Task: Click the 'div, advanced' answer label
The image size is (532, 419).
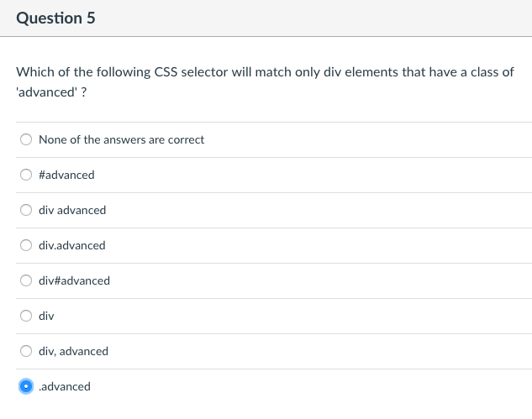Action: pyautogui.click(x=73, y=351)
